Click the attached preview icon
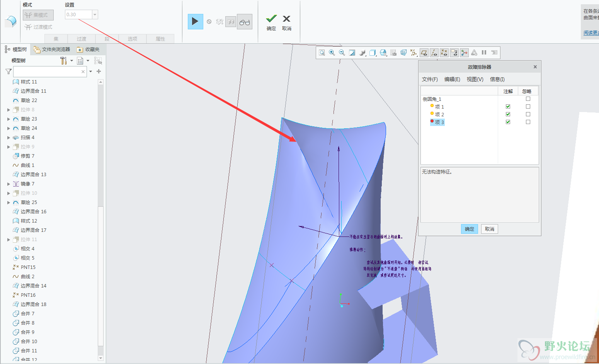 point(231,22)
